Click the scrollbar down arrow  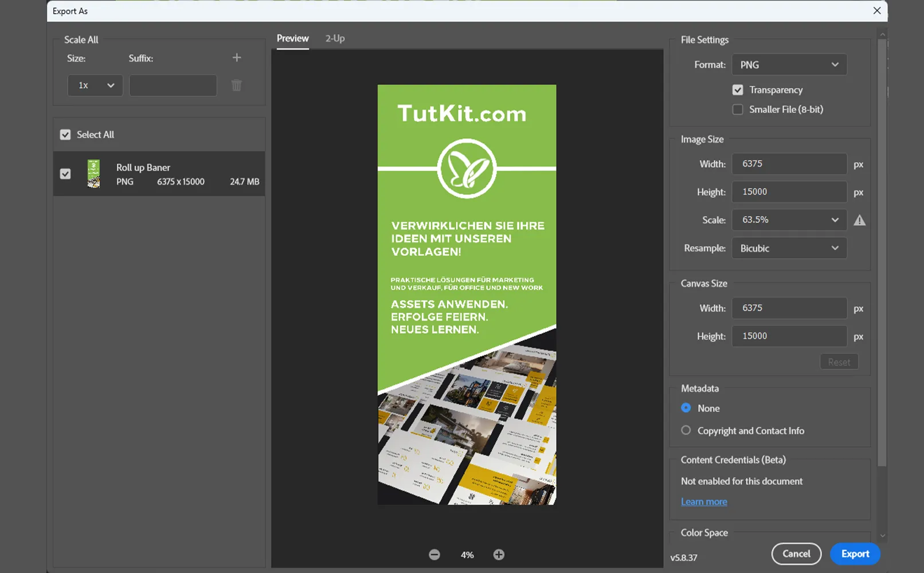click(882, 536)
